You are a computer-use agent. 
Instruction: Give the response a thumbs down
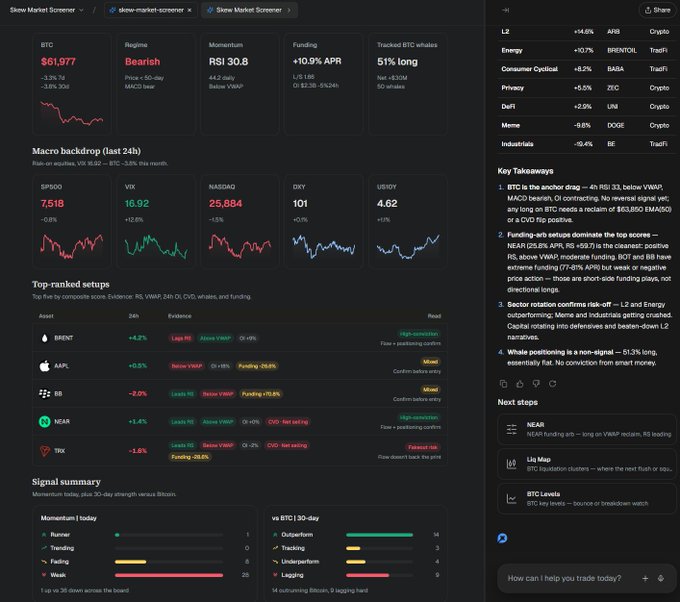(536, 384)
